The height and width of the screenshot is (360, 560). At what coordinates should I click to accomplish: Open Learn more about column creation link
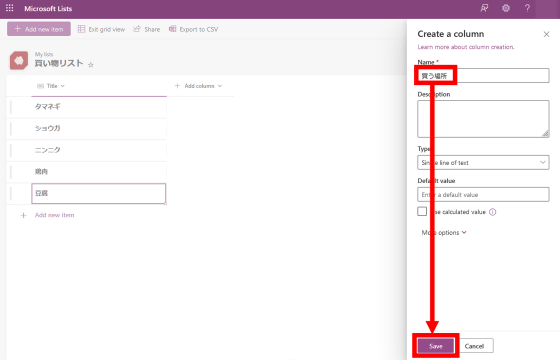pos(466,47)
